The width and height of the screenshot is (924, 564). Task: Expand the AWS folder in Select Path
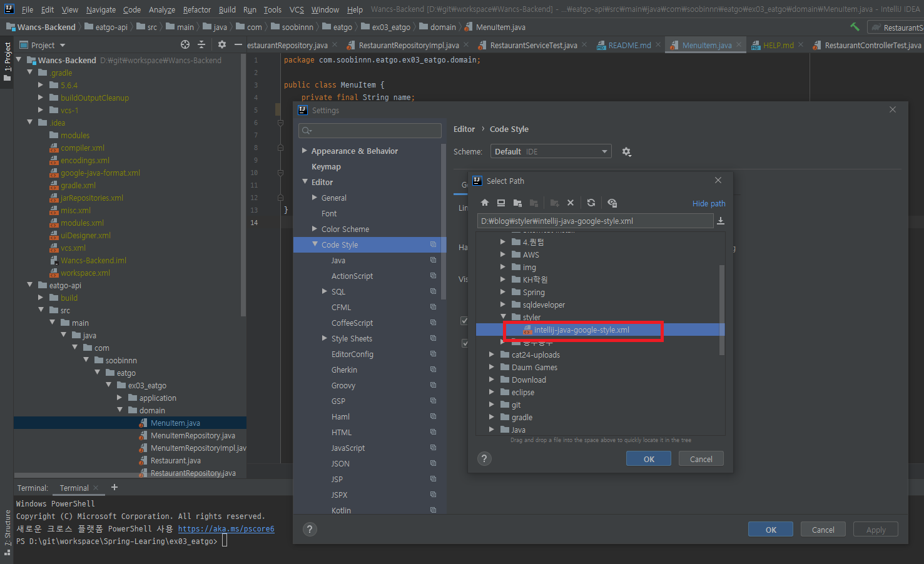503,254
